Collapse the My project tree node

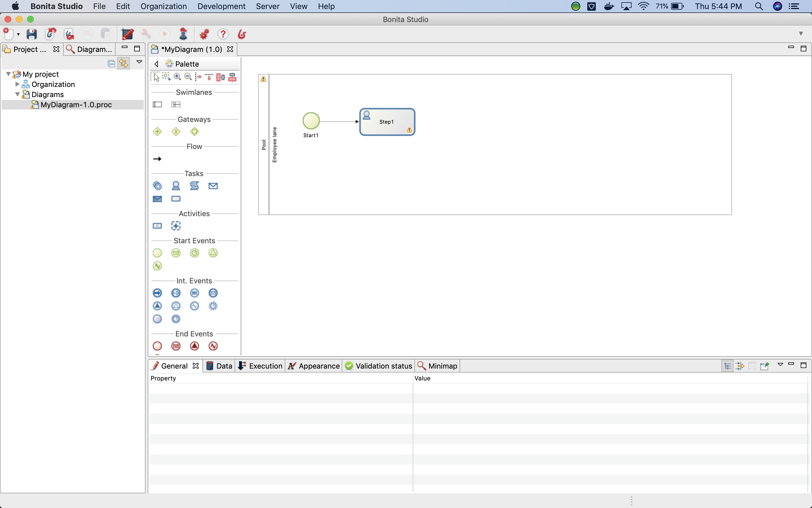pyautogui.click(x=8, y=74)
